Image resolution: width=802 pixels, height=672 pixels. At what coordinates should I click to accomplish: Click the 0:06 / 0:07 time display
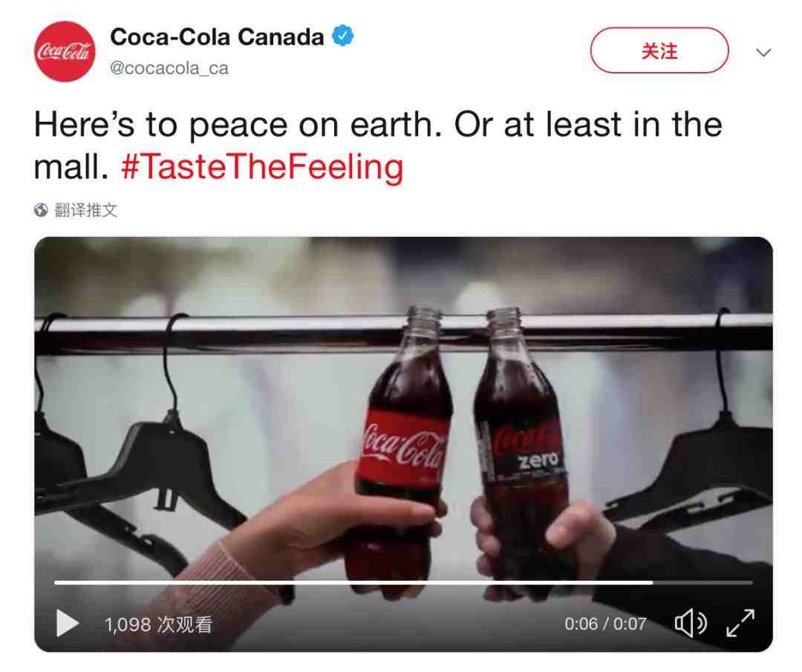click(x=605, y=624)
